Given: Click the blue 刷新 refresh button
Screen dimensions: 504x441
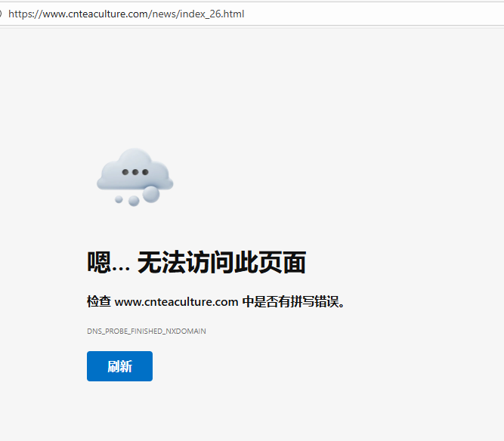Looking at the screenshot, I should [x=119, y=366].
